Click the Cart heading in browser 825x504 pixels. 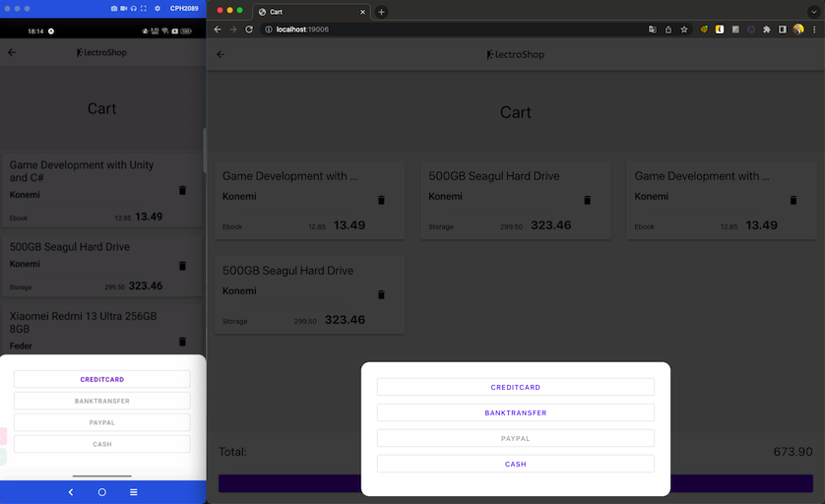pyautogui.click(x=516, y=112)
